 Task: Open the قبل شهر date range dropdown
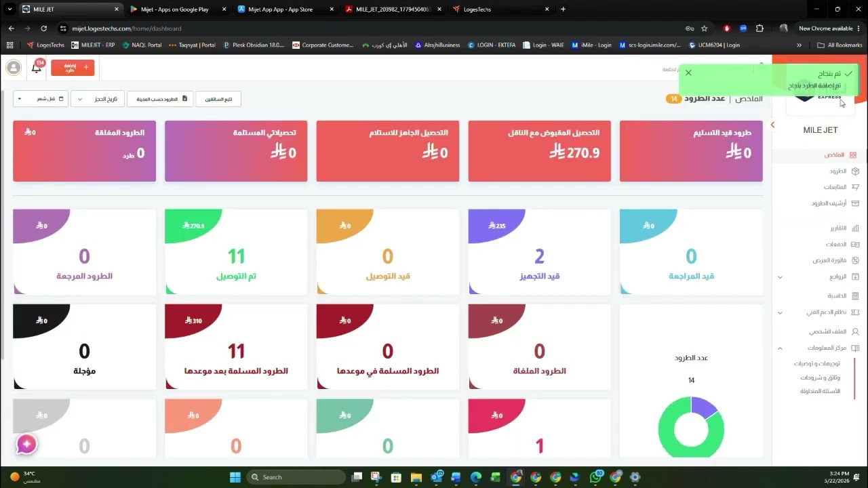[40, 99]
